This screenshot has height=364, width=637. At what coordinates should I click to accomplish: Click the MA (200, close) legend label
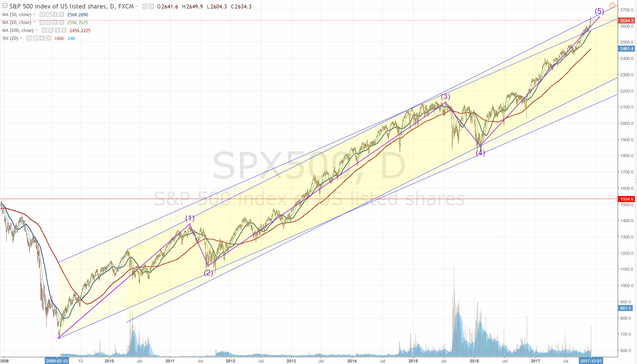[18, 30]
